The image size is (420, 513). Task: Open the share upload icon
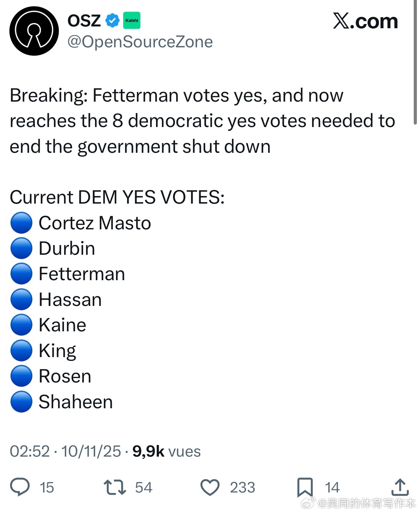tap(399, 487)
